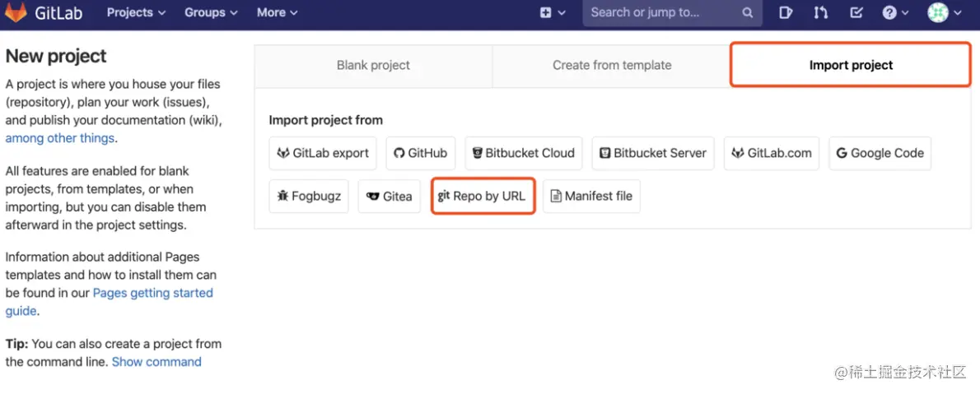The width and height of the screenshot is (980, 394).
Task: Focus the Search or jump to field
Action: coord(659,12)
